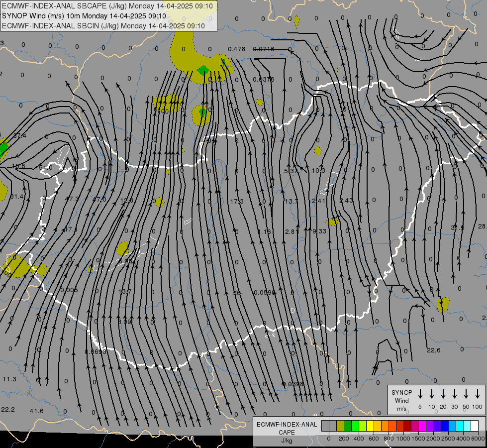Pick the pure blue swatch in CAPE legend

[x=445, y=426]
